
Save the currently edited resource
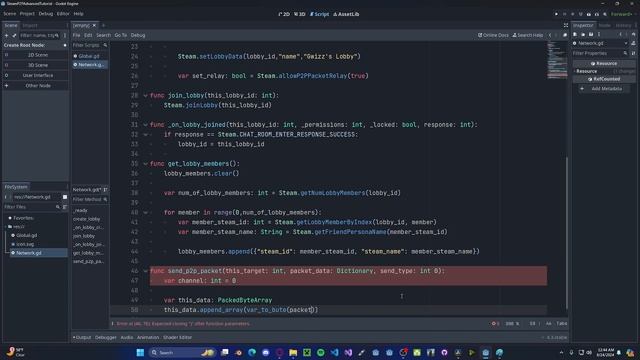(591, 35)
